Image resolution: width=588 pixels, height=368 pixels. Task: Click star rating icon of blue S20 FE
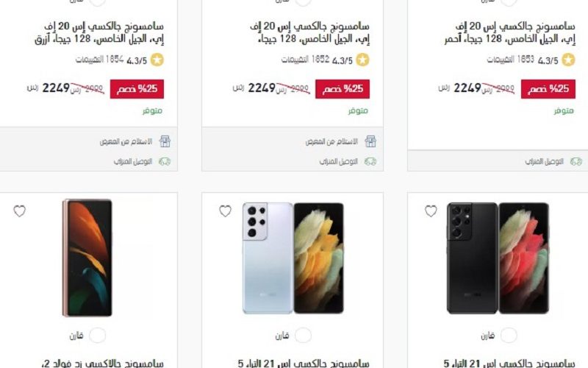pos(157,60)
